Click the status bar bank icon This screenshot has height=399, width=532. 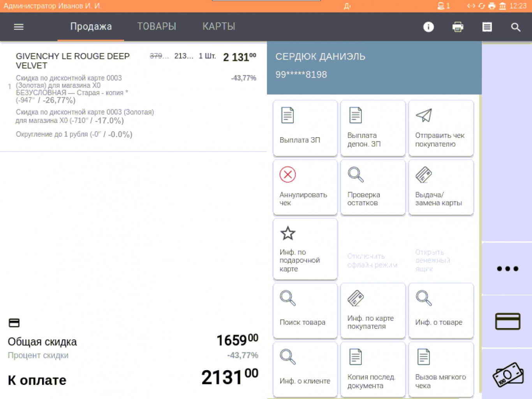click(503, 6)
